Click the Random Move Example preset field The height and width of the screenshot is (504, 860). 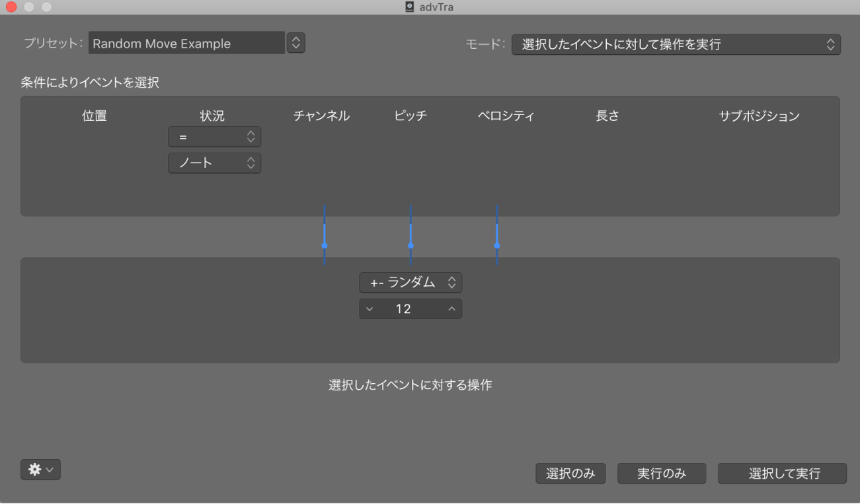[186, 44]
